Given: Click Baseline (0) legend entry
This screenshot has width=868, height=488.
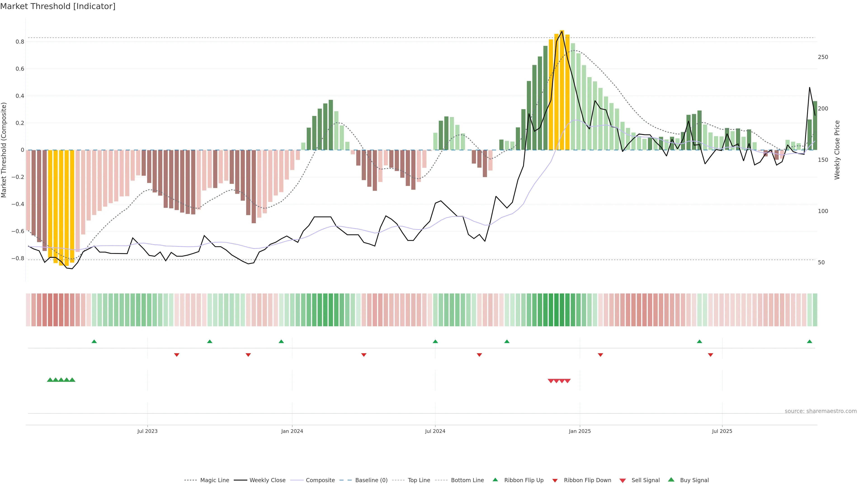Looking at the screenshot, I should [371, 480].
